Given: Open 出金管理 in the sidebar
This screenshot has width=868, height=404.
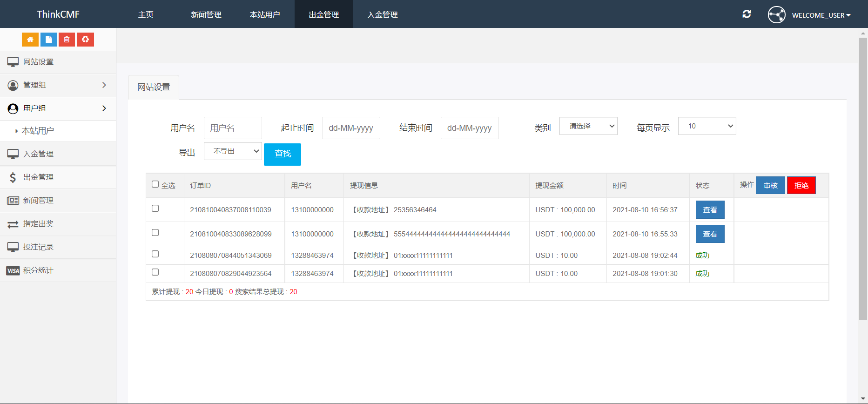Looking at the screenshot, I should coord(58,177).
